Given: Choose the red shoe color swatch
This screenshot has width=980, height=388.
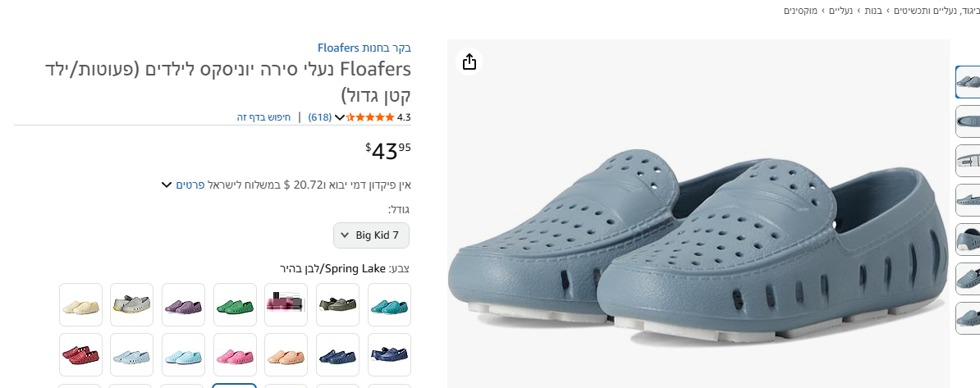Looking at the screenshot, I should click(x=81, y=355).
